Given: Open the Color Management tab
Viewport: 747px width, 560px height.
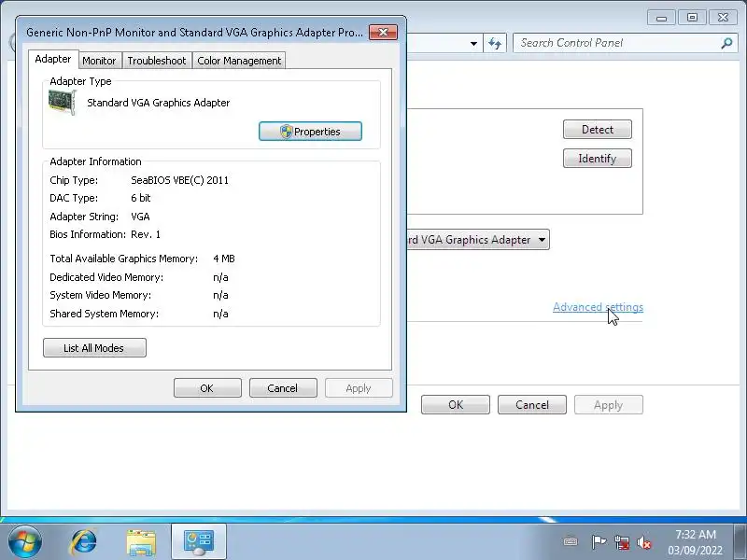Looking at the screenshot, I should pyautogui.click(x=239, y=61).
